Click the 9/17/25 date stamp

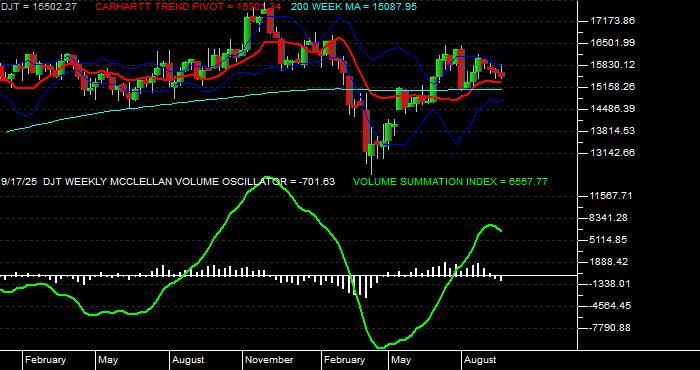click(x=19, y=182)
